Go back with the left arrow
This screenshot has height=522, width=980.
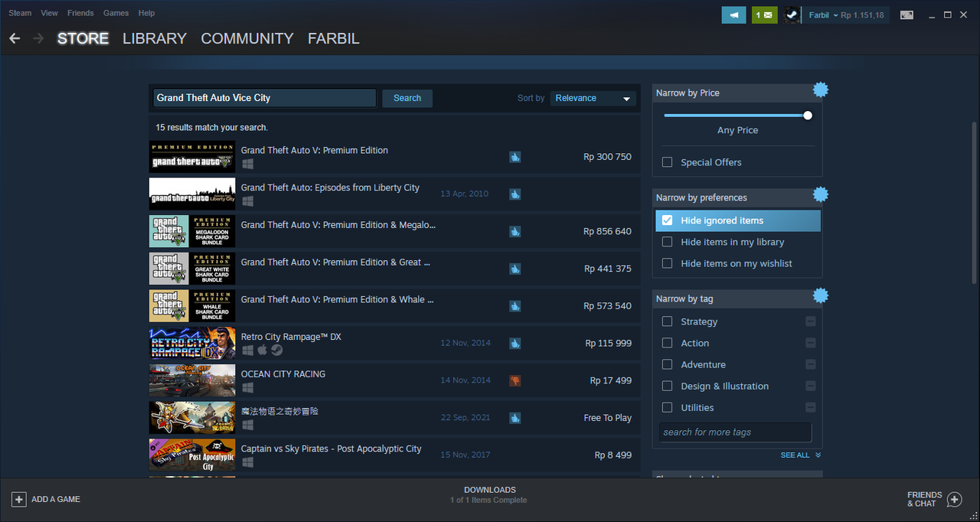click(15, 38)
